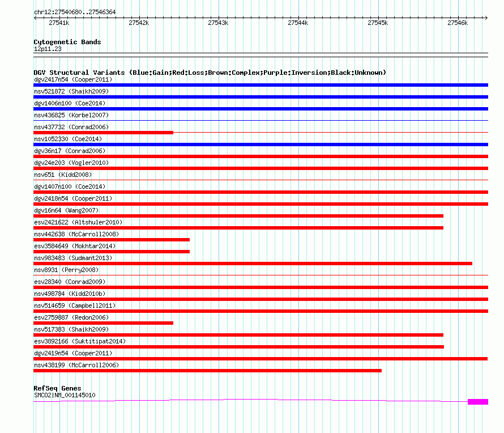The height and width of the screenshot is (433, 504).
Task: Select dgv2419n54 (Cooper2011) label
Action: click(73, 353)
